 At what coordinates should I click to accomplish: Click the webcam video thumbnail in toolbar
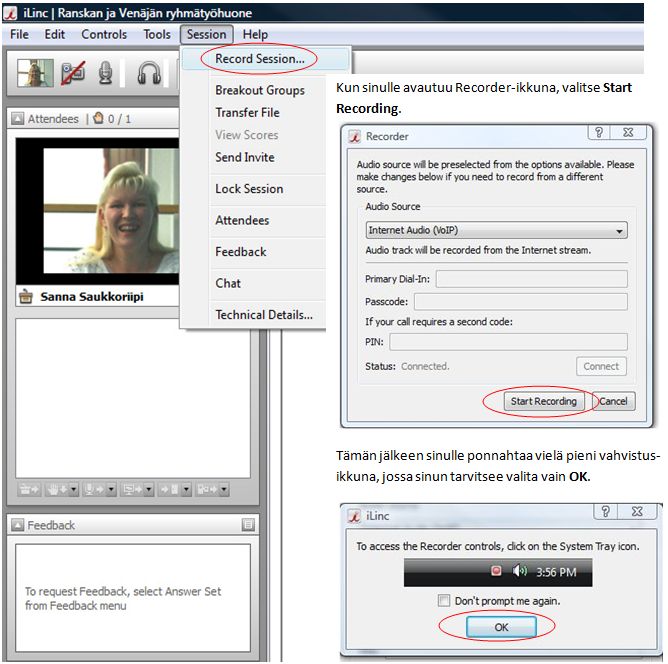coord(35,73)
